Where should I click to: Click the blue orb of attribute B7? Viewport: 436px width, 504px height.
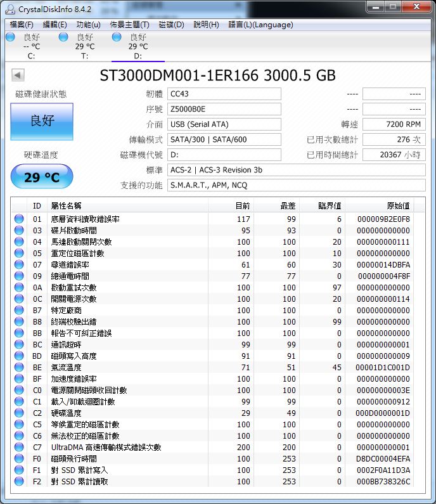pos(19,310)
